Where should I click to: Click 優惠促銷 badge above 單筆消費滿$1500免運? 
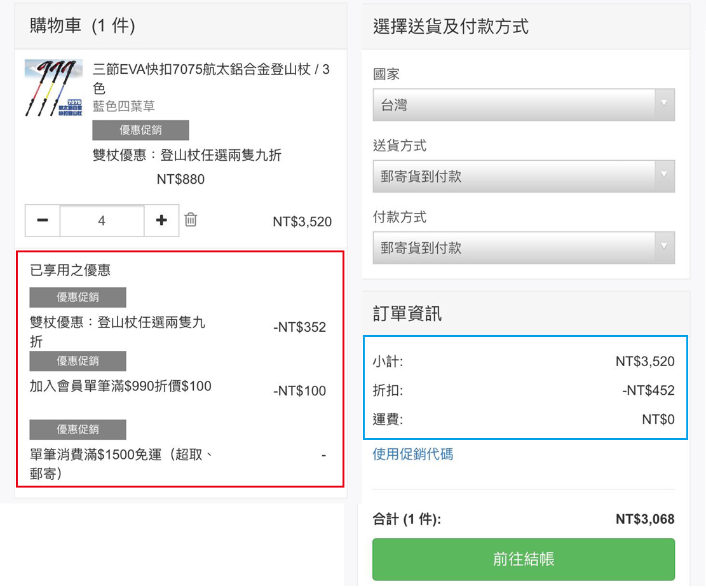tap(78, 429)
